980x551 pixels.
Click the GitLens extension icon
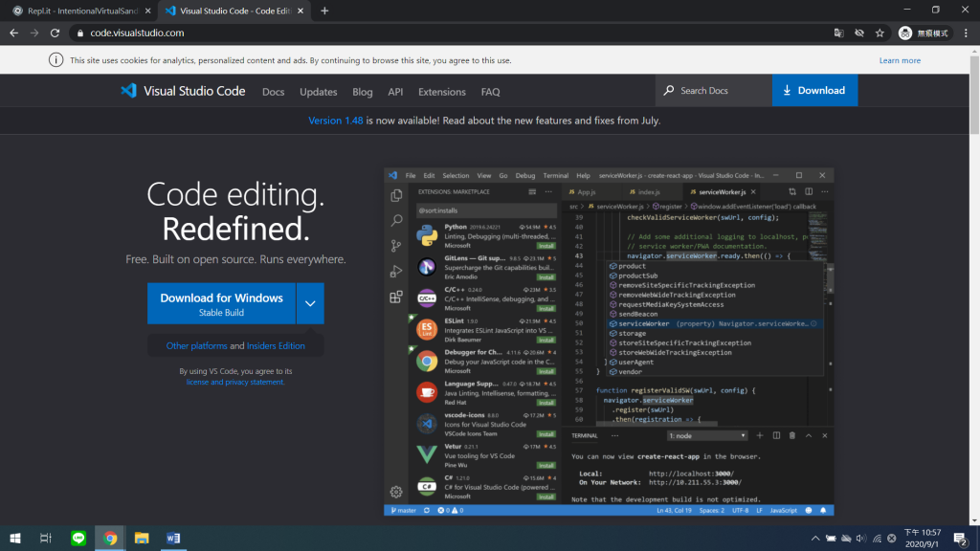pyautogui.click(x=427, y=267)
